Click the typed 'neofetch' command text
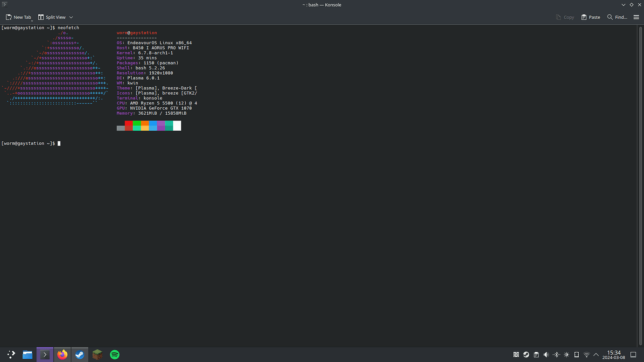 coord(69,28)
